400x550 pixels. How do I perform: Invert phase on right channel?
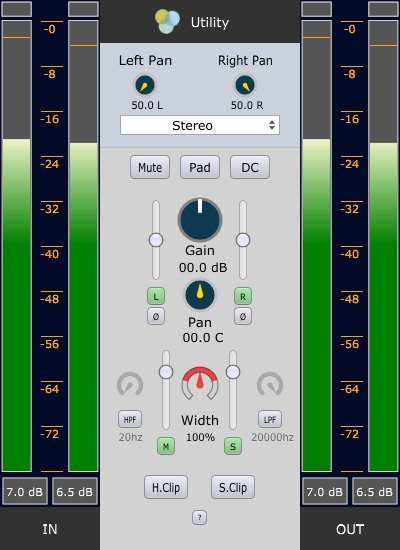pyautogui.click(x=243, y=316)
